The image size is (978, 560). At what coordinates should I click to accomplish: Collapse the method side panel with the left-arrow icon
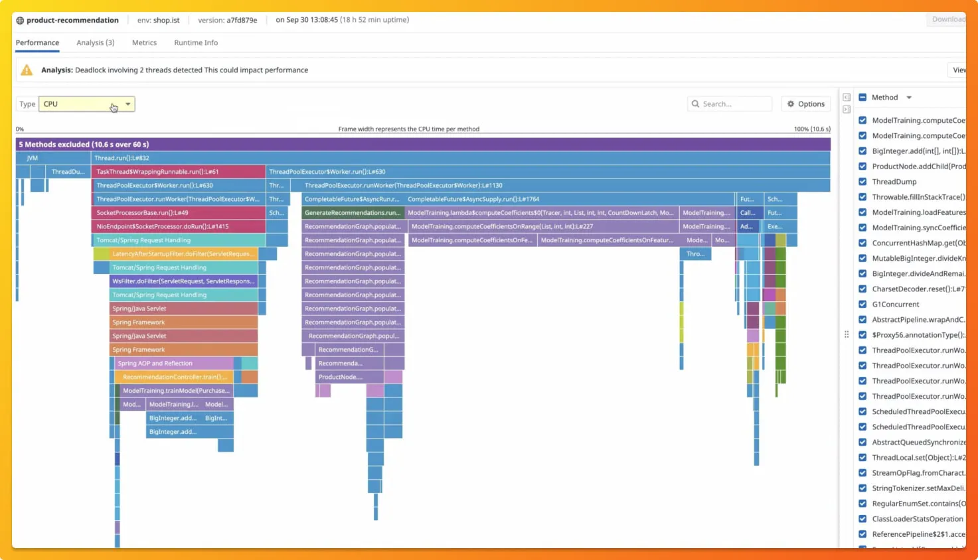pyautogui.click(x=847, y=98)
